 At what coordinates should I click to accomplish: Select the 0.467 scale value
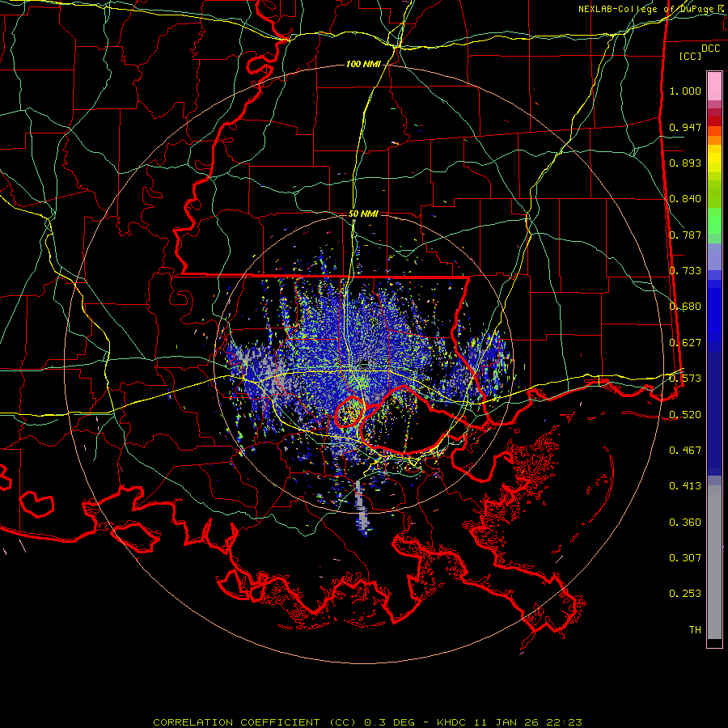point(685,451)
